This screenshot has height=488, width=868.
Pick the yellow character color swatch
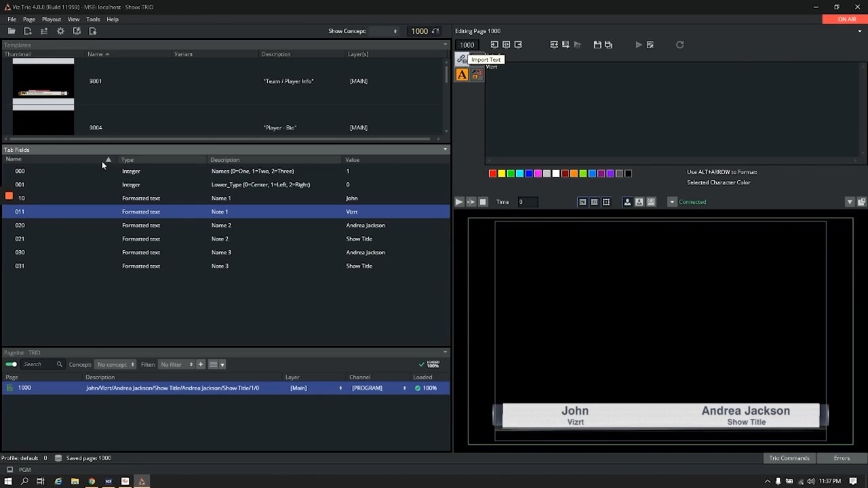[502, 174]
